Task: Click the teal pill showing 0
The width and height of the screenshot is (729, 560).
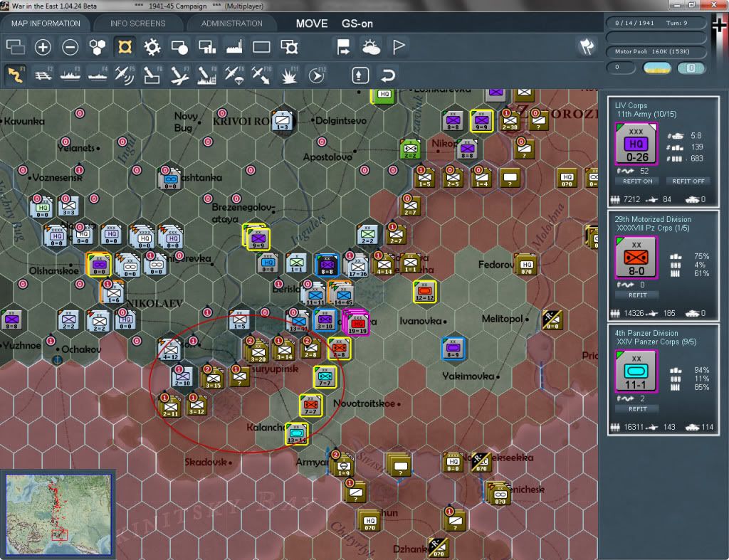Action: click(691, 68)
